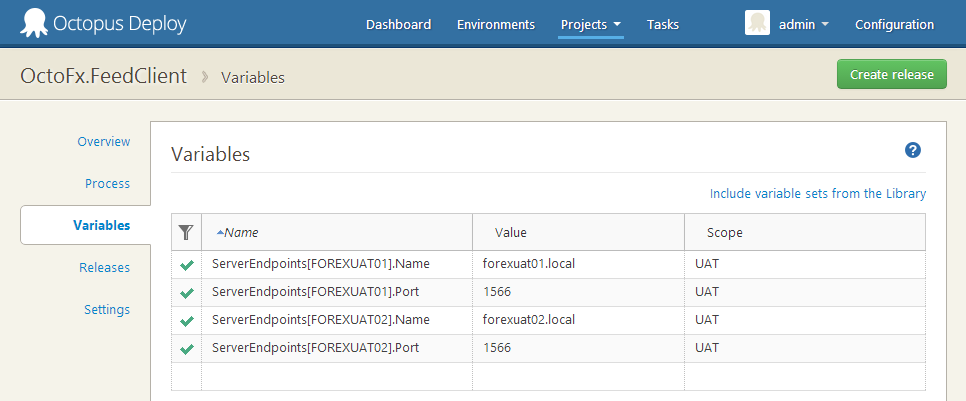Click the admin user avatar icon
Screen dimensions: 966x401
(x=757, y=23)
